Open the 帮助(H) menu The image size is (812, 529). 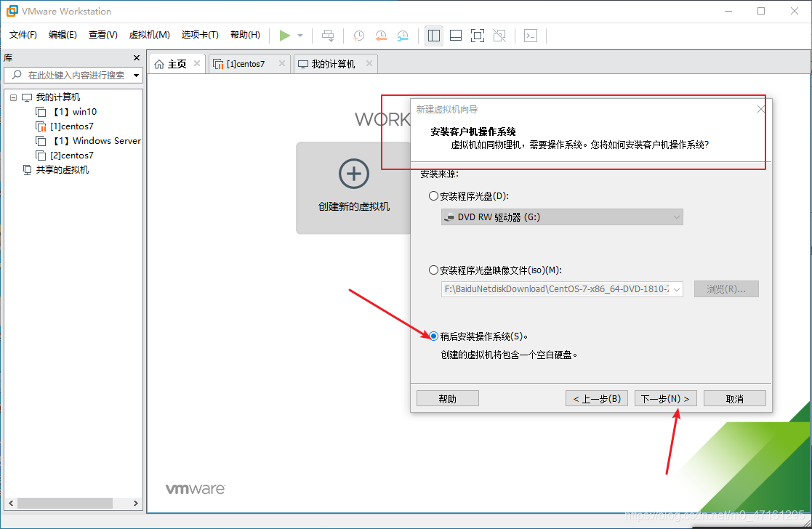coord(245,35)
